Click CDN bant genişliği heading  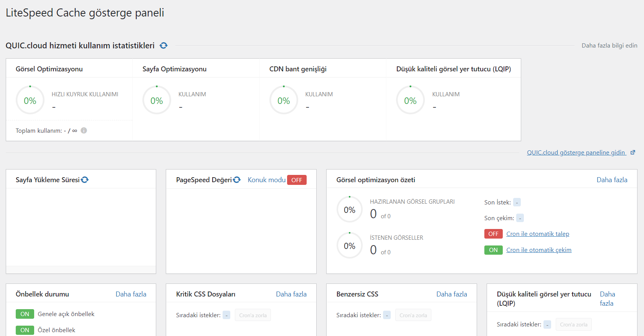pos(298,69)
